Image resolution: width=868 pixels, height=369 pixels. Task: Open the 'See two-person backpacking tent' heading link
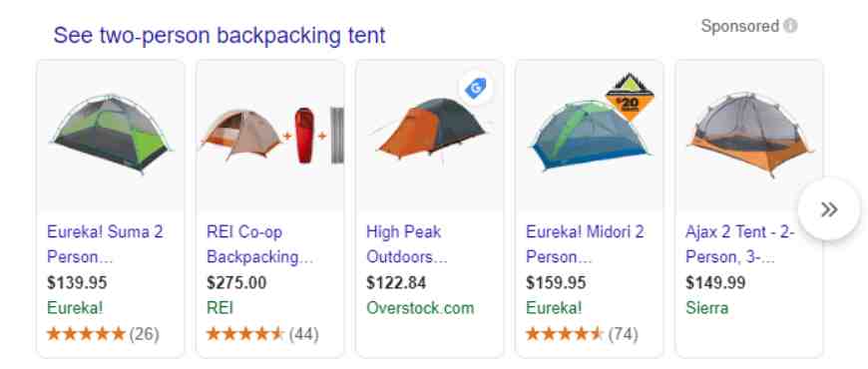pyautogui.click(x=219, y=36)
